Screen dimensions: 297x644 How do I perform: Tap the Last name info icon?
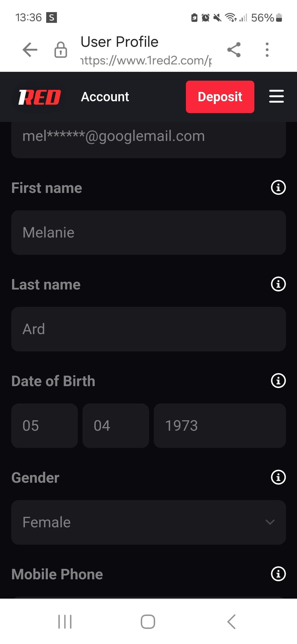278,284
